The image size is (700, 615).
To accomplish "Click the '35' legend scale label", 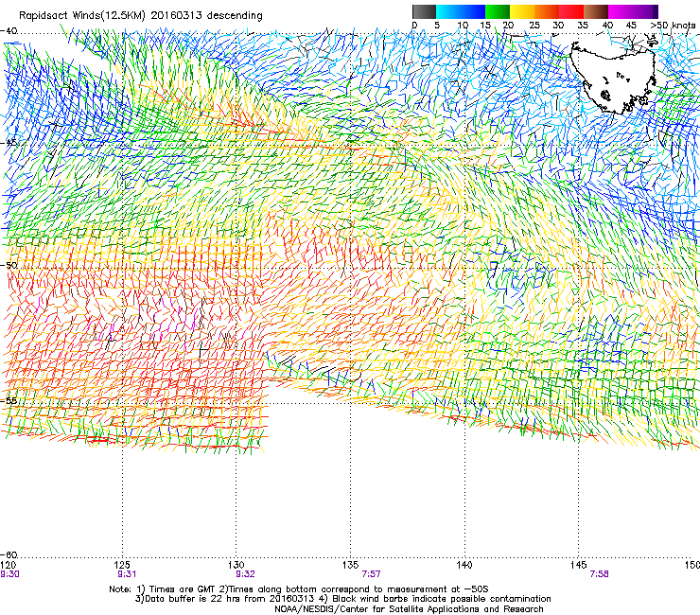I will coord(583,26).
